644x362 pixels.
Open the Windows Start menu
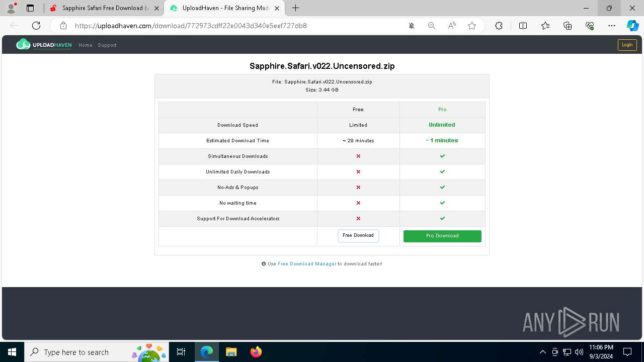point(12,352)
